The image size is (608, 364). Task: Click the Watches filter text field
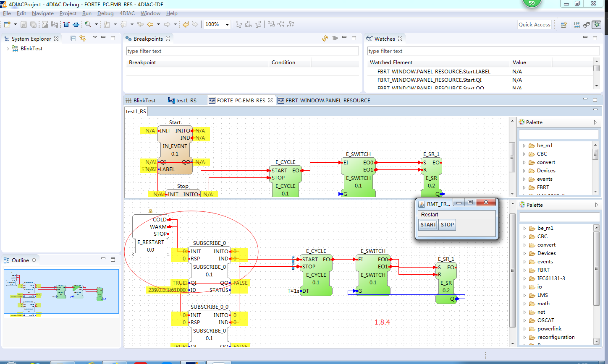[483, 51]
